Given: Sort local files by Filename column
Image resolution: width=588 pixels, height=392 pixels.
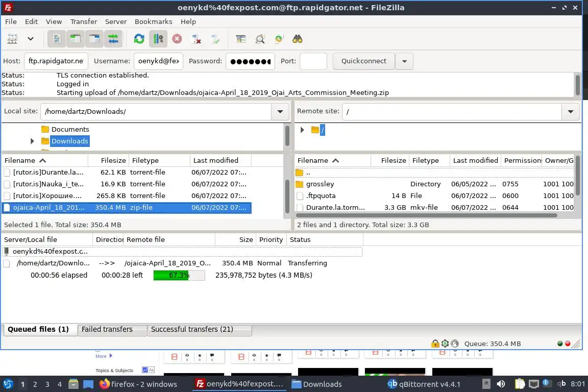Looking at the screenshot, I should [44, 161].
